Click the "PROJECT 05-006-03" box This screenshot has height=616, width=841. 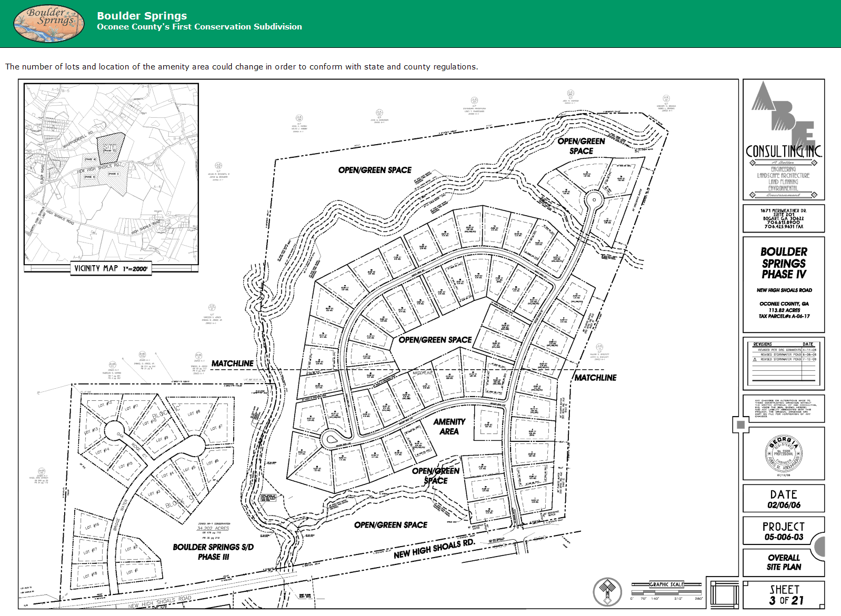click(784, 531)
